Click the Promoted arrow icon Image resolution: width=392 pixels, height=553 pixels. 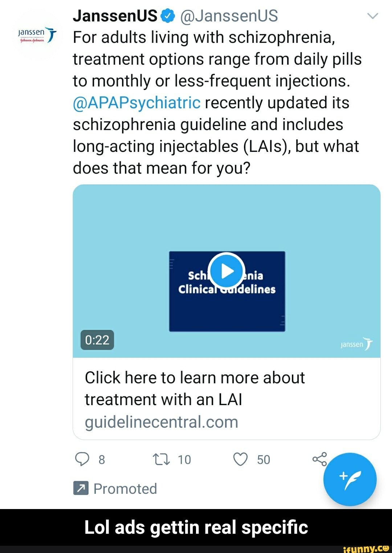81,488
